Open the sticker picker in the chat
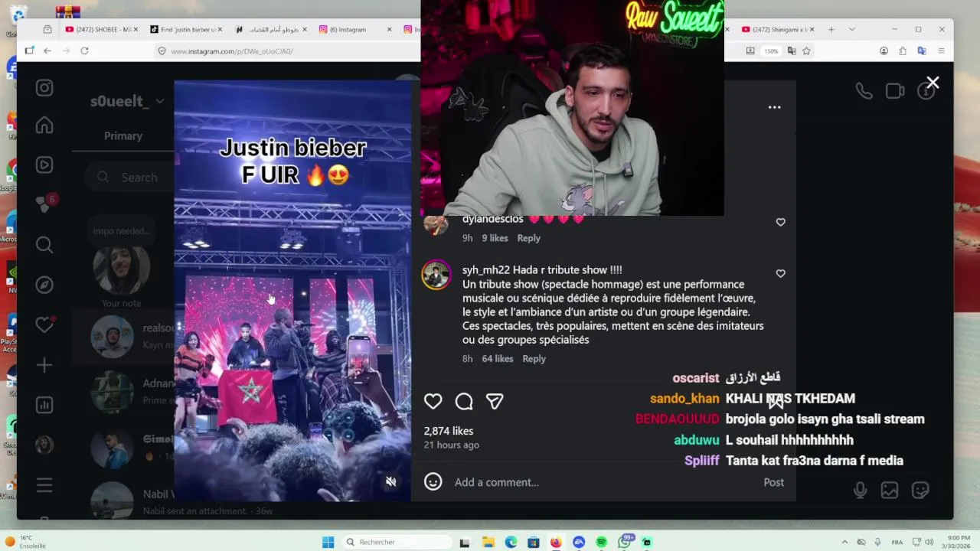 pyautogui.click(x=920, y=490)
